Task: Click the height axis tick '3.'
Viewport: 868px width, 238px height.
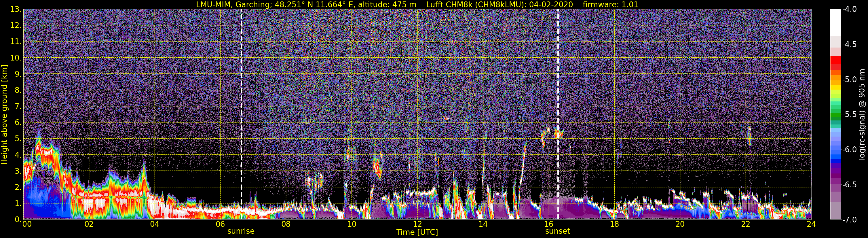Action: pyautogui.click(x=18, y=171)
